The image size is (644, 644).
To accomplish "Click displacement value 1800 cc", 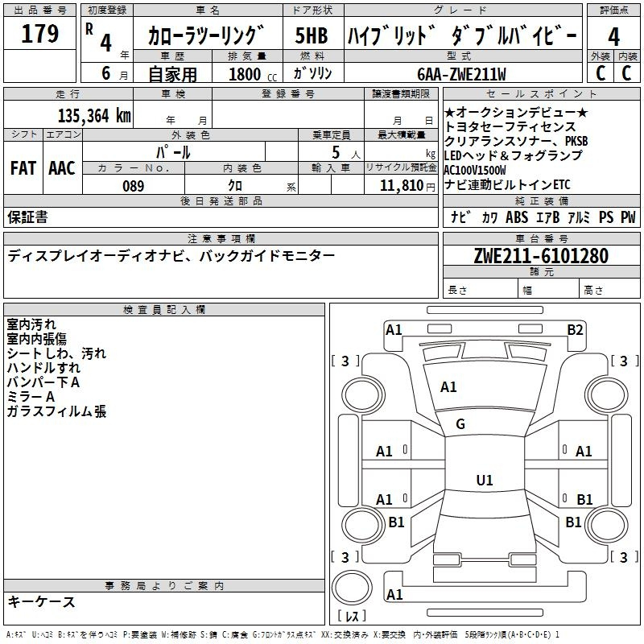I will (x=253, y=74).
